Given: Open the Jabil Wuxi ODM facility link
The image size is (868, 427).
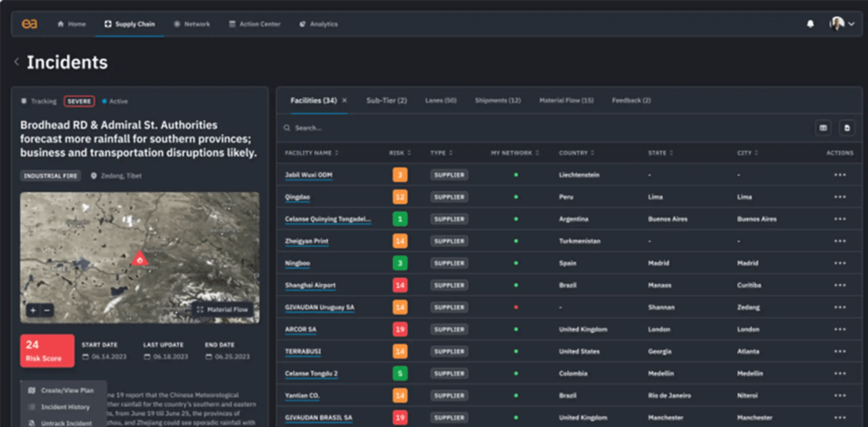Looking at the screenshot, I should [x=309, y=175].
